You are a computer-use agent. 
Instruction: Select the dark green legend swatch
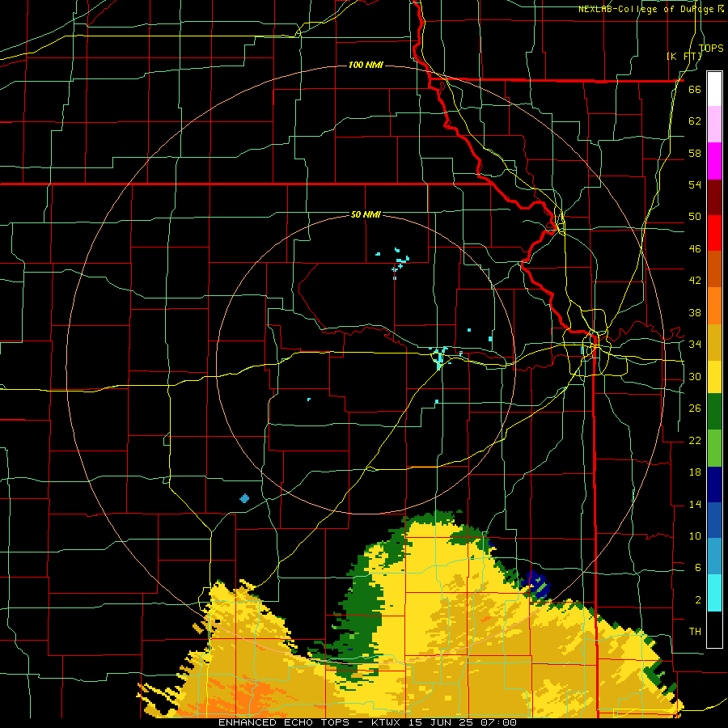714,412
